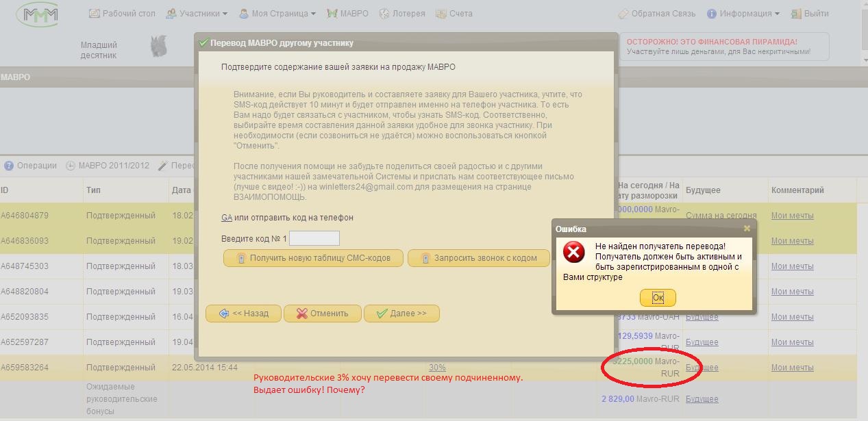
Task: Open Обратная Связь feedback page
Action: [x=657, y=13]
